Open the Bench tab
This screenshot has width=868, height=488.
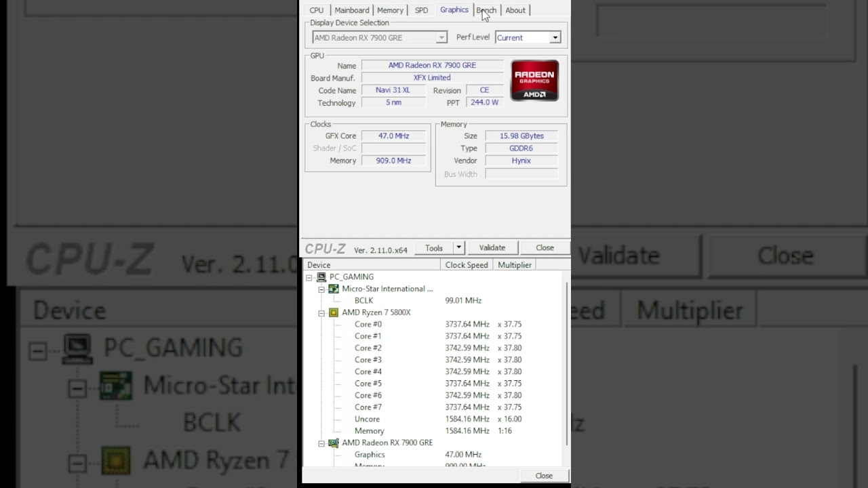point(486,10)
